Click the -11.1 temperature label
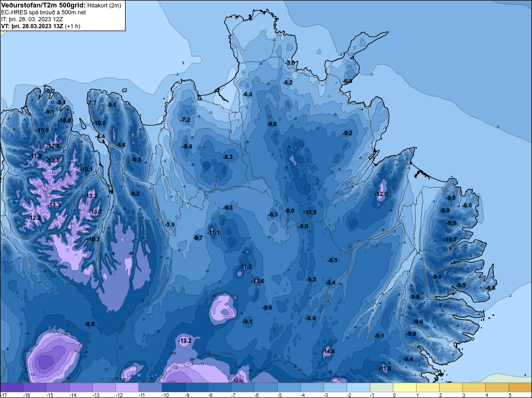The height and width of the screenshot is (398, 532). [214, 233]
